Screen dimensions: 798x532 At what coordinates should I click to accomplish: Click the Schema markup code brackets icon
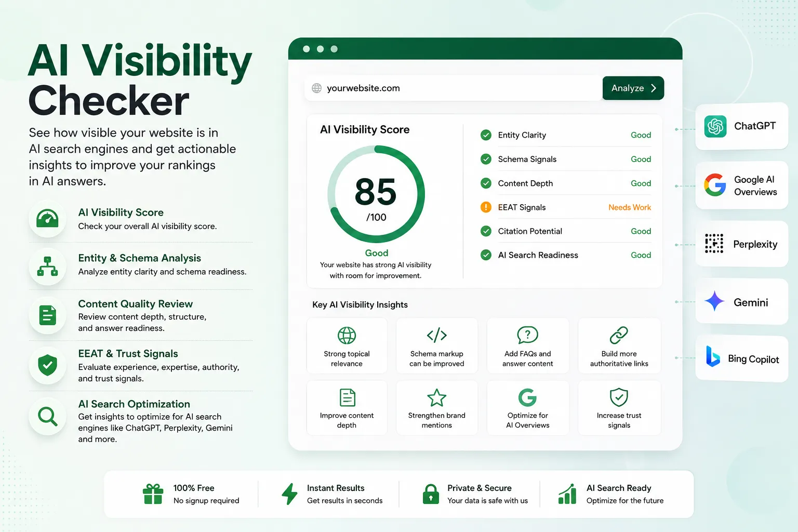coord(437,335)
